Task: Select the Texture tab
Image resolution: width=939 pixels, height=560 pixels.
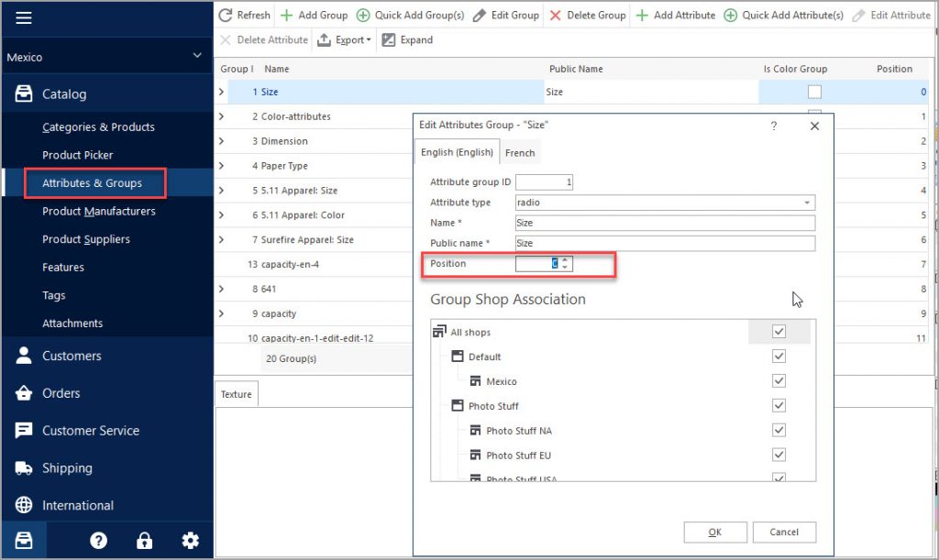Action: pyautogui.click(x=236, y=393)
